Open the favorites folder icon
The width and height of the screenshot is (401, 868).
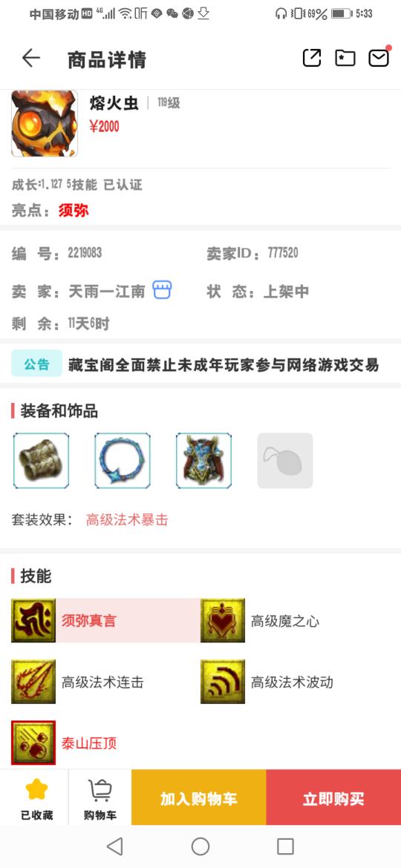coord(345,58)
